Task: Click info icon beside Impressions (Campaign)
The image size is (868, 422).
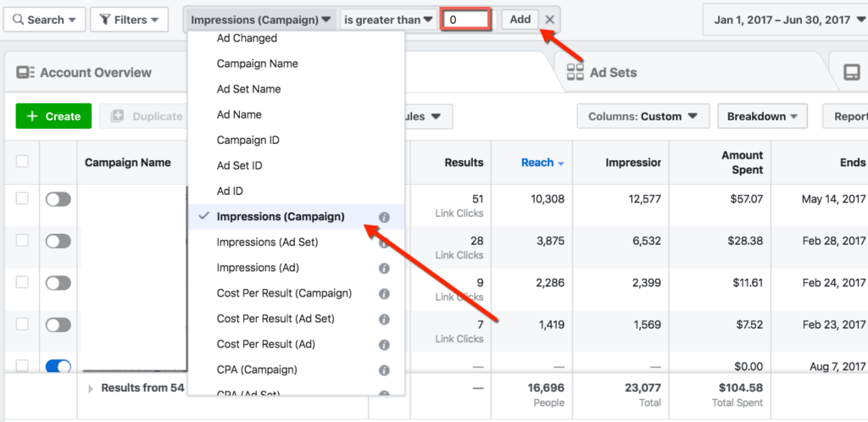Action: pyautogui.click(x=384, y=217)
